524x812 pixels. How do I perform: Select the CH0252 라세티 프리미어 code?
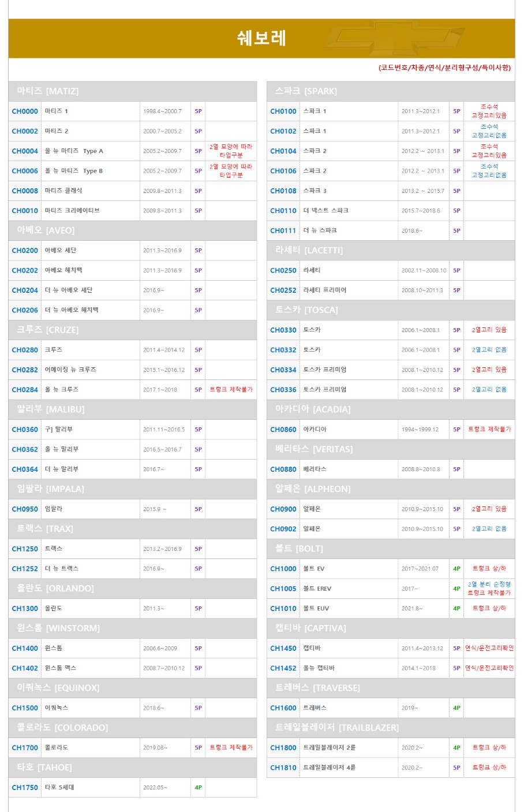click(x=283, y=290)
